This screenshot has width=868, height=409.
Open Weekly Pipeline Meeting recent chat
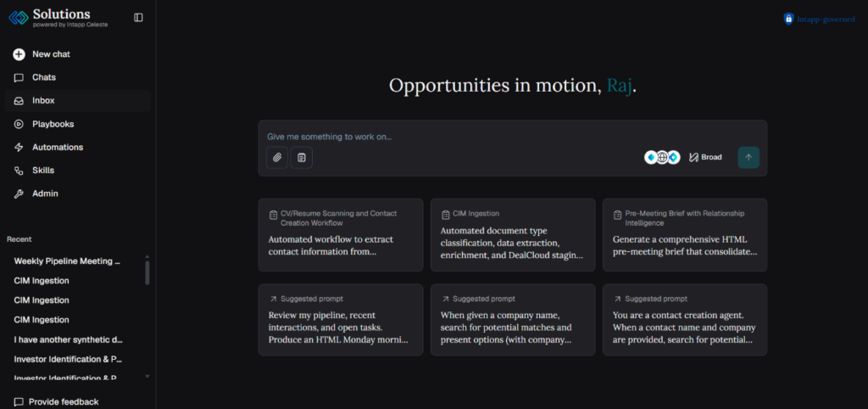point(67,261)
